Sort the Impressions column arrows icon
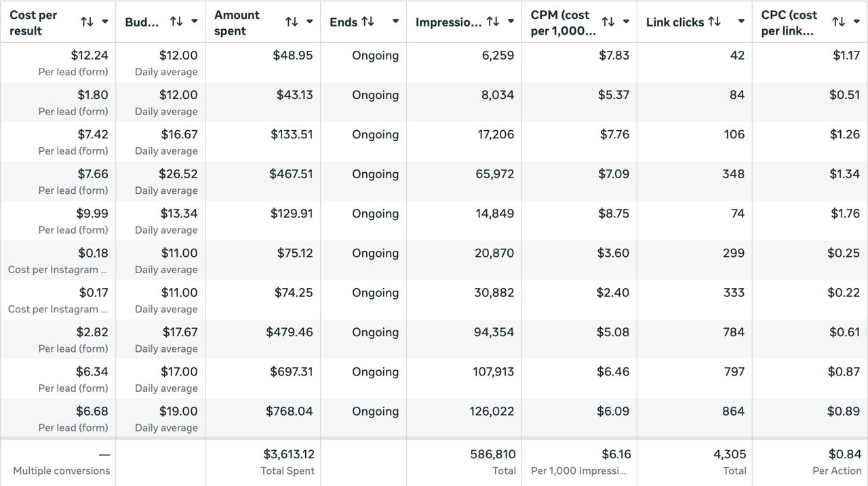This screenshot has width=868, height=486. click(x=493, y=22)
